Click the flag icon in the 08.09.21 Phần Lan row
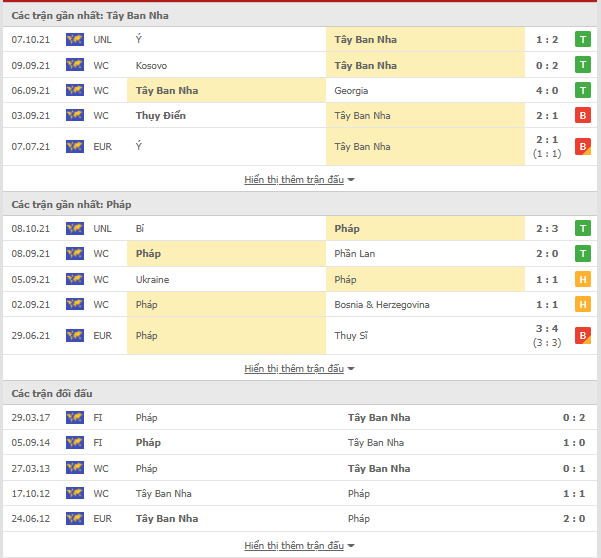601x558 pixels. (x=75, y=253)
